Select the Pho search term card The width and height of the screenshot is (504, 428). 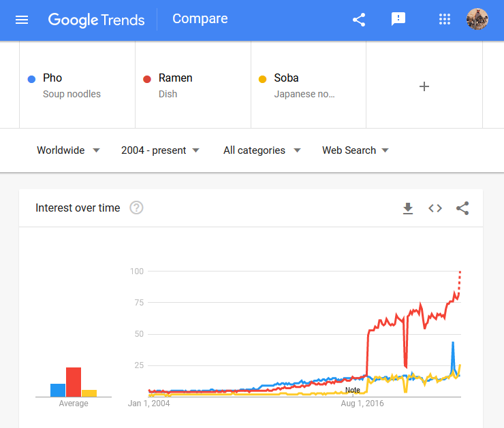tap(77, 85)
